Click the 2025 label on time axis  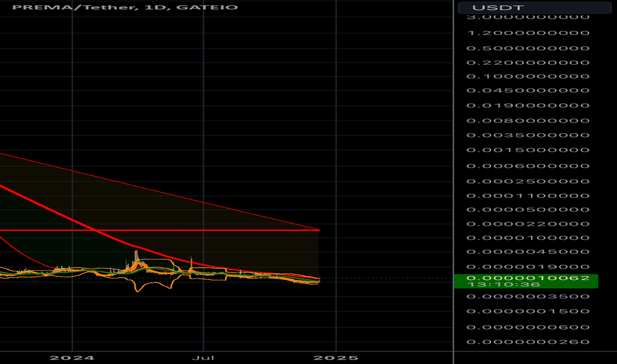336,357
